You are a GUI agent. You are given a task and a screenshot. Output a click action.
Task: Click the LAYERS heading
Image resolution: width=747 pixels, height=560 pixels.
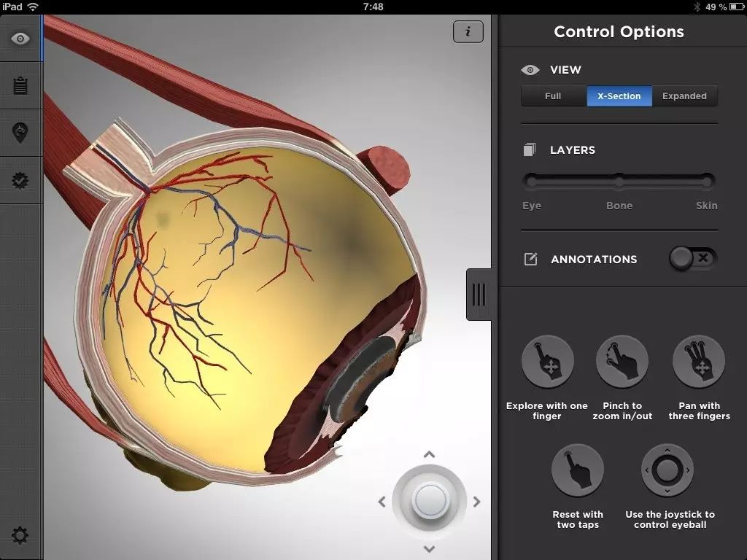coord(573,150)
